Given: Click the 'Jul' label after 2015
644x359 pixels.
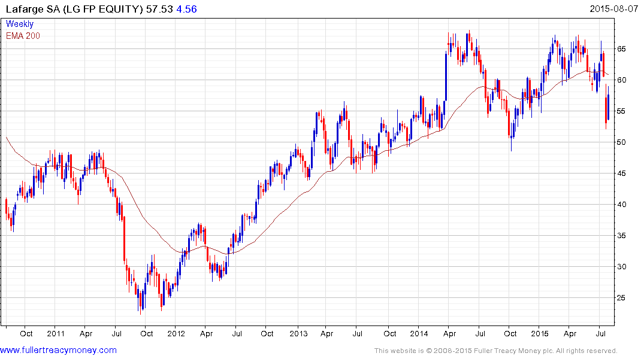Looking at the screenshot, I should [x=601, y=333].
